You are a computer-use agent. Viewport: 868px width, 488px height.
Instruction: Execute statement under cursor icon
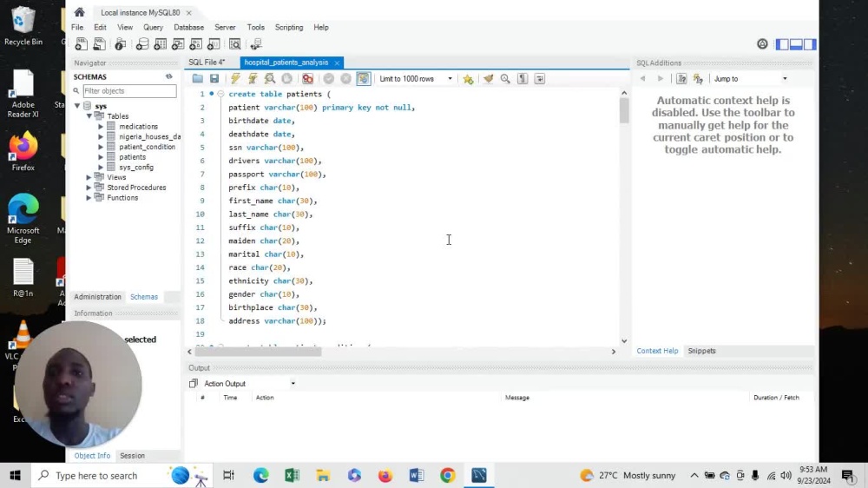point(253,79)
